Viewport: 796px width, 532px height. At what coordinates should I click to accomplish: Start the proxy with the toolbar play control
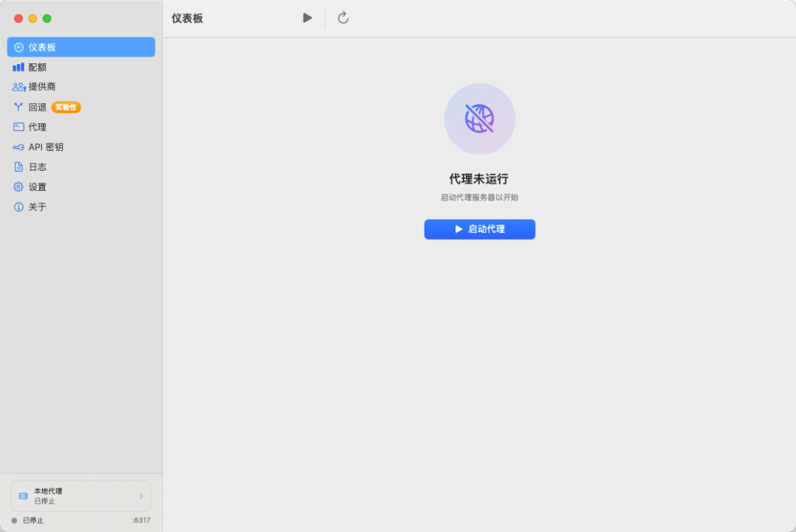point(307,18)
